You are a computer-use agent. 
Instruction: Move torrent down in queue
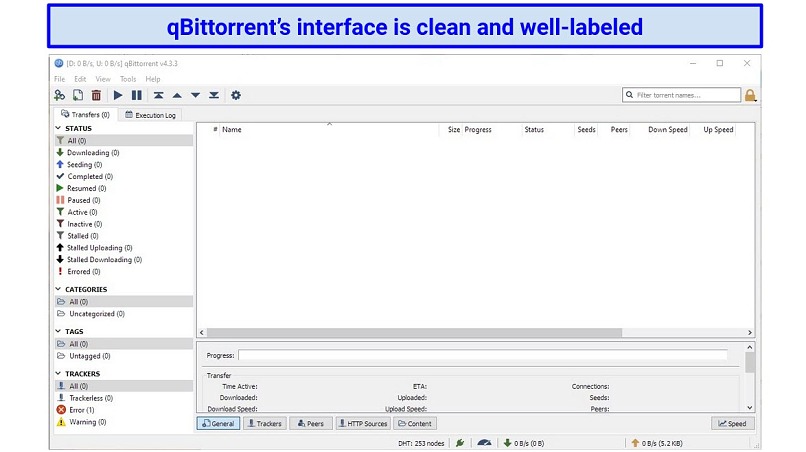(195, 95)
